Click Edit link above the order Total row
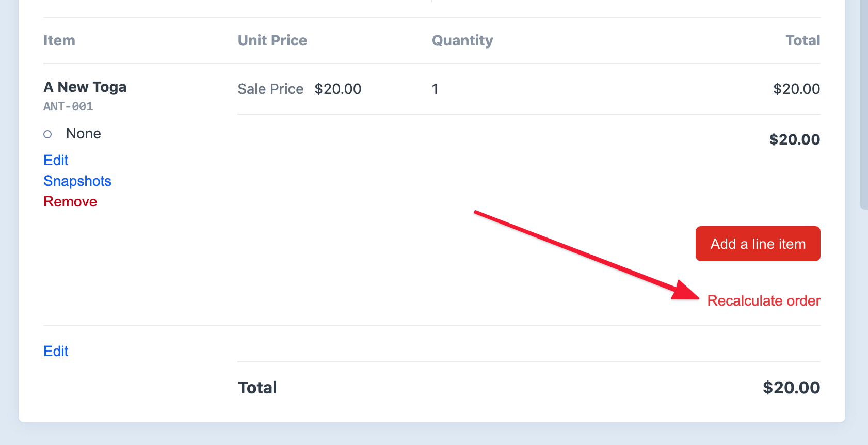This screenshot has height=445, width=868. coord(56,351)
